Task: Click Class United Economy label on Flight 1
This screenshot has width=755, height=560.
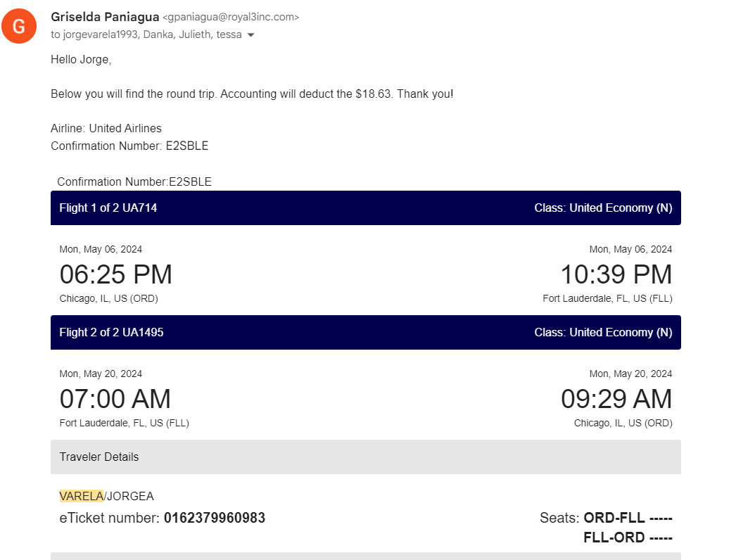Action: [603, 208]
